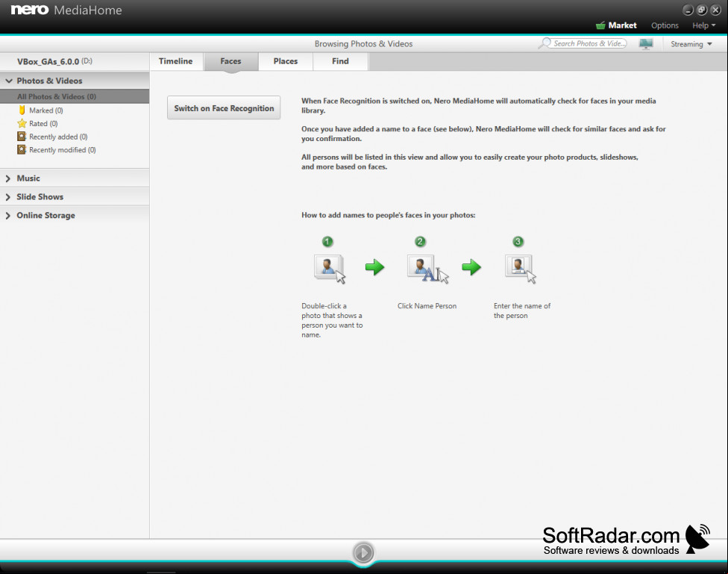Switch on Face Recognition
728x574 pixels.
(224, 107)
